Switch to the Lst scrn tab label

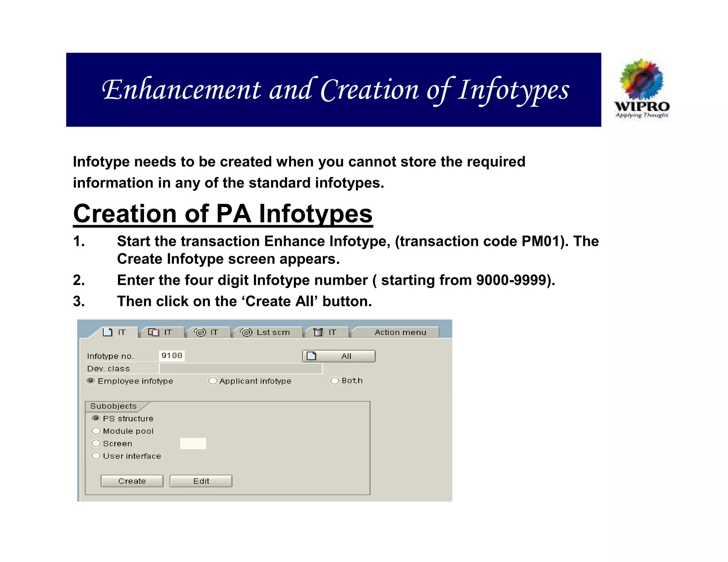(273, 332)
